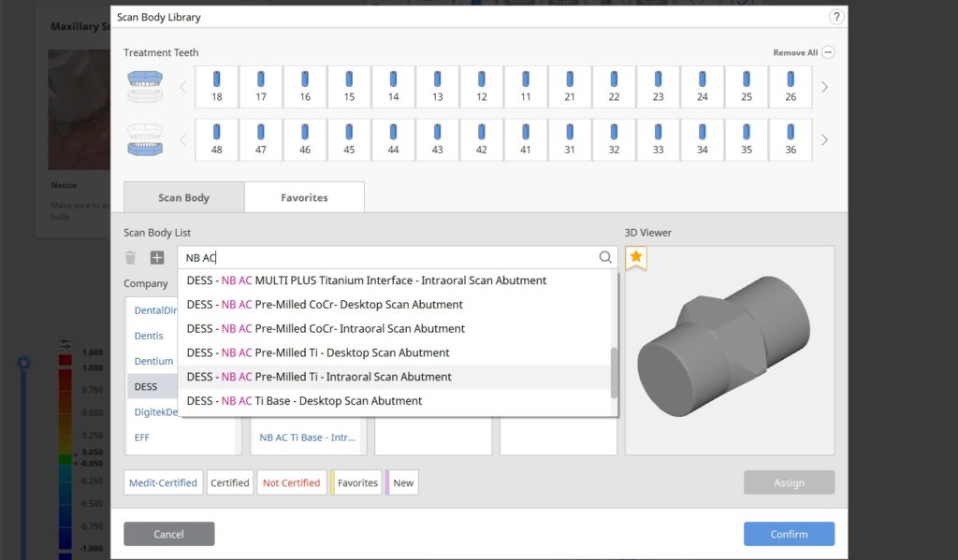
Task: Select tooth 13 scan body
Action: click(x=438, y=87)
